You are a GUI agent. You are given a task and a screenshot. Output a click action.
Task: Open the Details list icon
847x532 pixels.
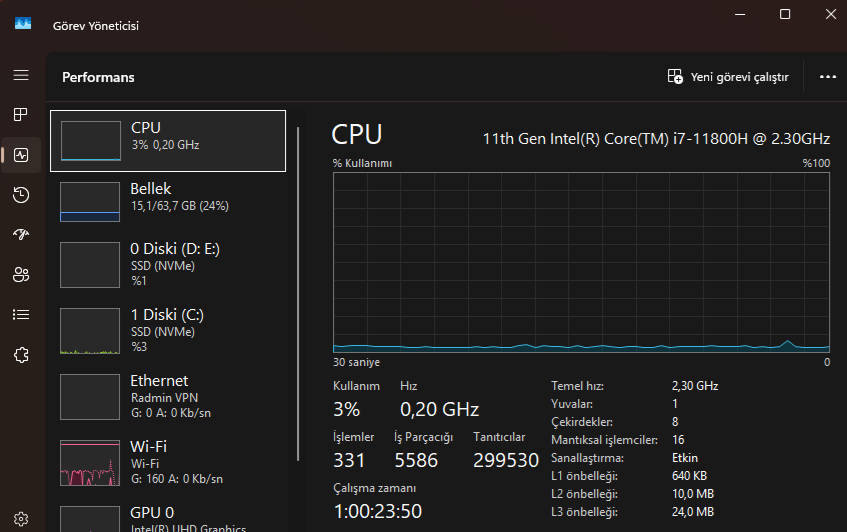[21, 314]
